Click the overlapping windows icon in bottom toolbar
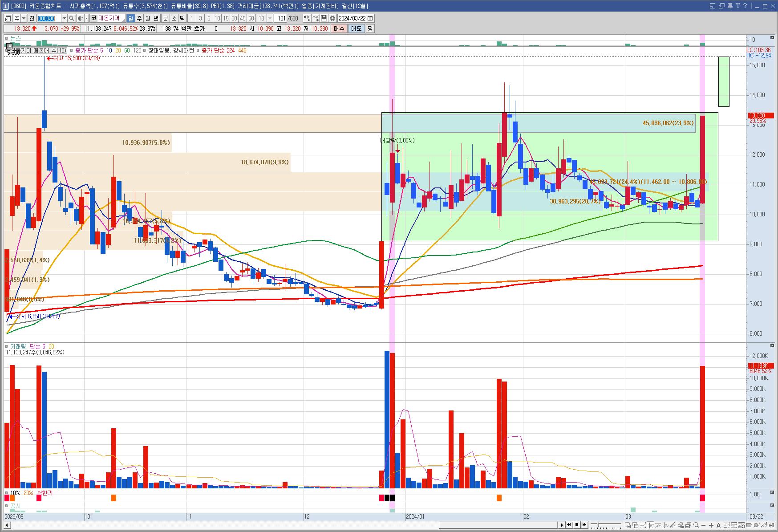The image size is (778, 532). 636,525
